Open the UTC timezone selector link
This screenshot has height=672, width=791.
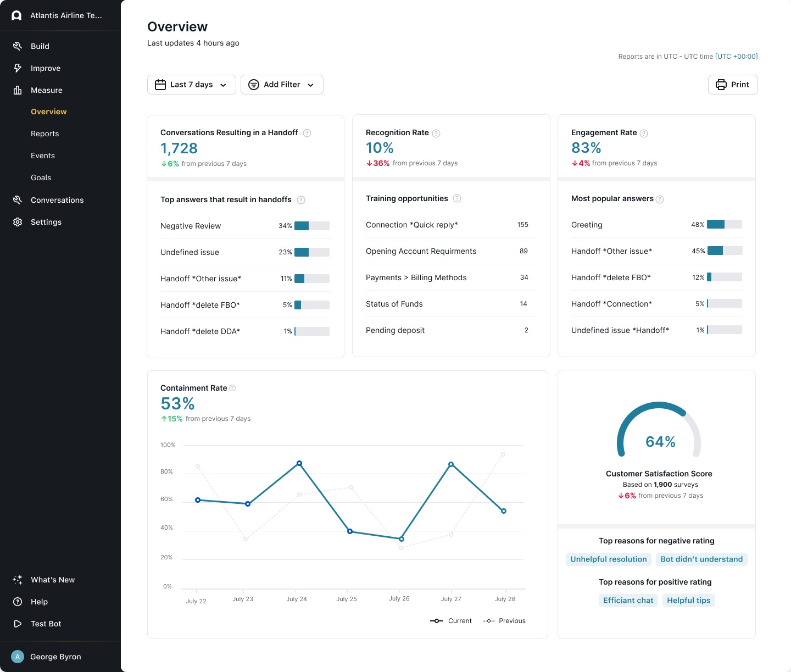pyautogui.click(x=736, y=56)
